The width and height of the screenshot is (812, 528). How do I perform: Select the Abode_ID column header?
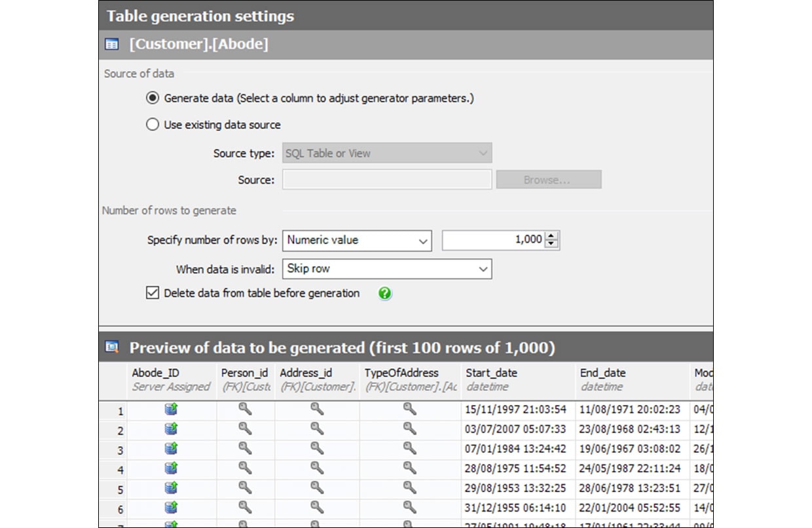172,379
